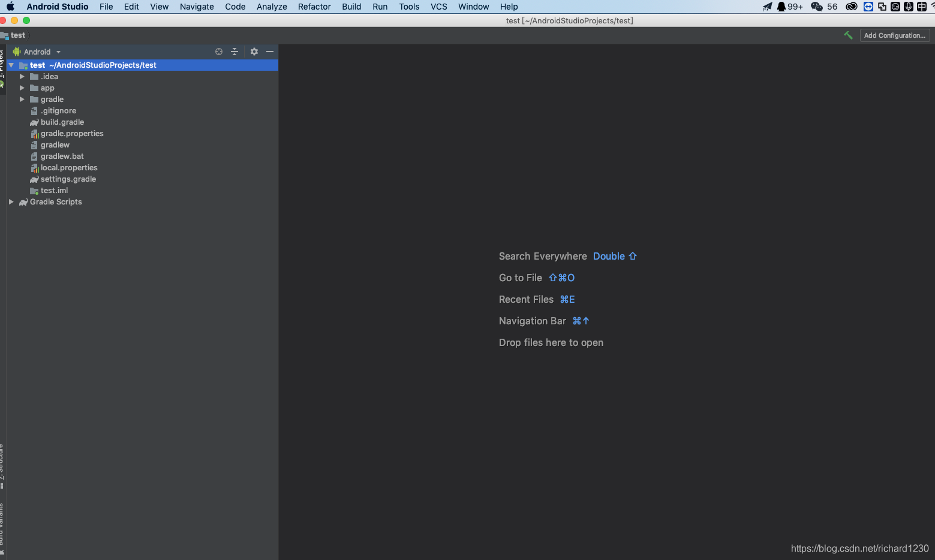Click the TeamViewer menu bar icon
935x560 pixels.
[x=868, y=7]
